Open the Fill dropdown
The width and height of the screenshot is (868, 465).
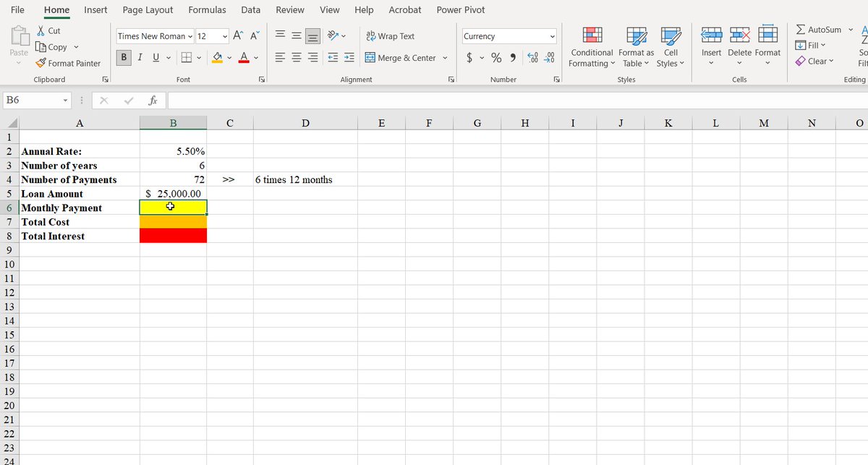(x=810, y=46)
